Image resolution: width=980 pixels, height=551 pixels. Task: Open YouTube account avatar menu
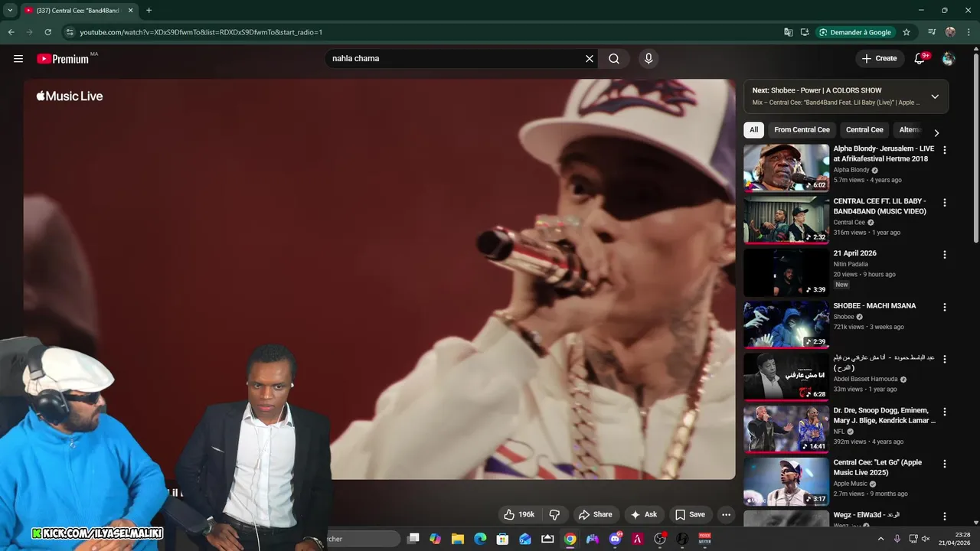pyautogui.click(x=949, y=59)
